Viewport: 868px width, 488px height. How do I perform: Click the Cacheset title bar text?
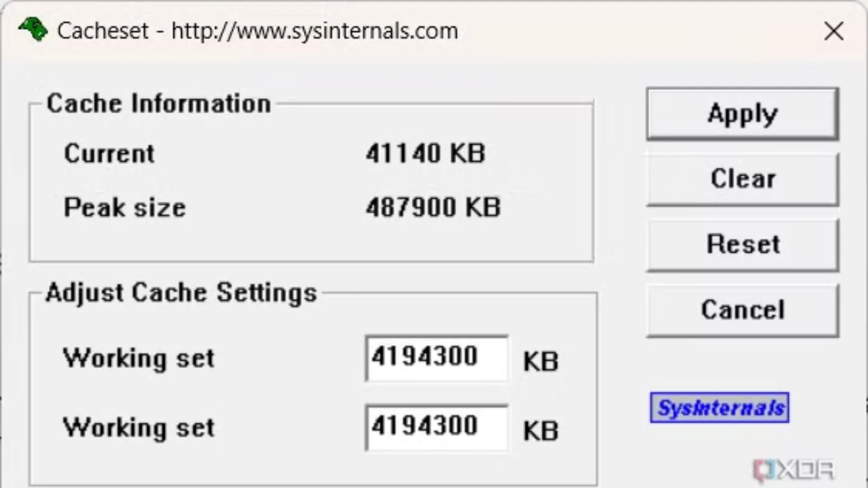tap(258, 31)
